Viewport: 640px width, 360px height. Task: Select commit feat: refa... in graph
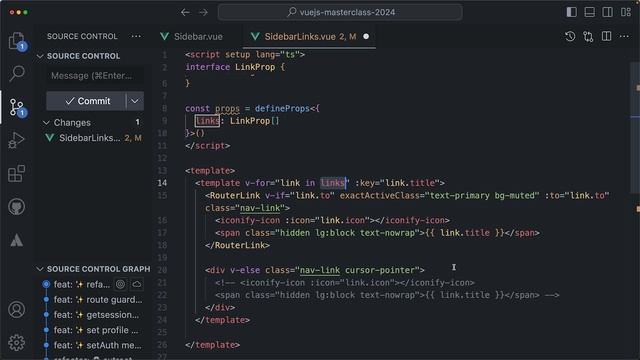point(82,284)
